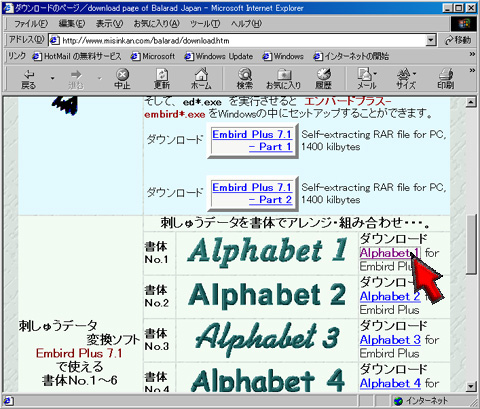Screen dimensions: 480x409
Task: Download Embird Plus 7.1 - Part 1
Action: tap(252, 140)
